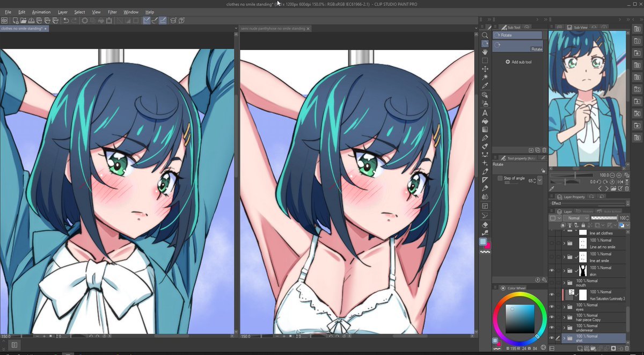
Task: Select the Rotate sub tool group
Action: 517,35
